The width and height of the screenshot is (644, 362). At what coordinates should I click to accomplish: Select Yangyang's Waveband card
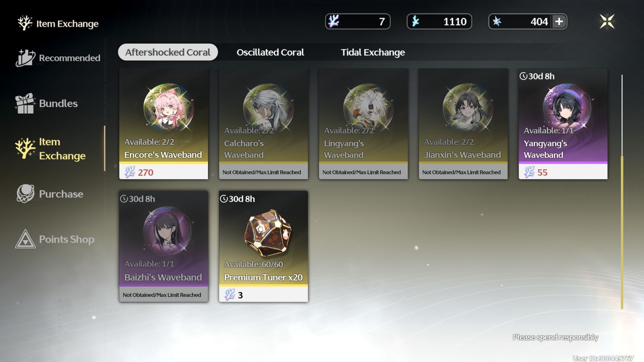coord(563,124)
